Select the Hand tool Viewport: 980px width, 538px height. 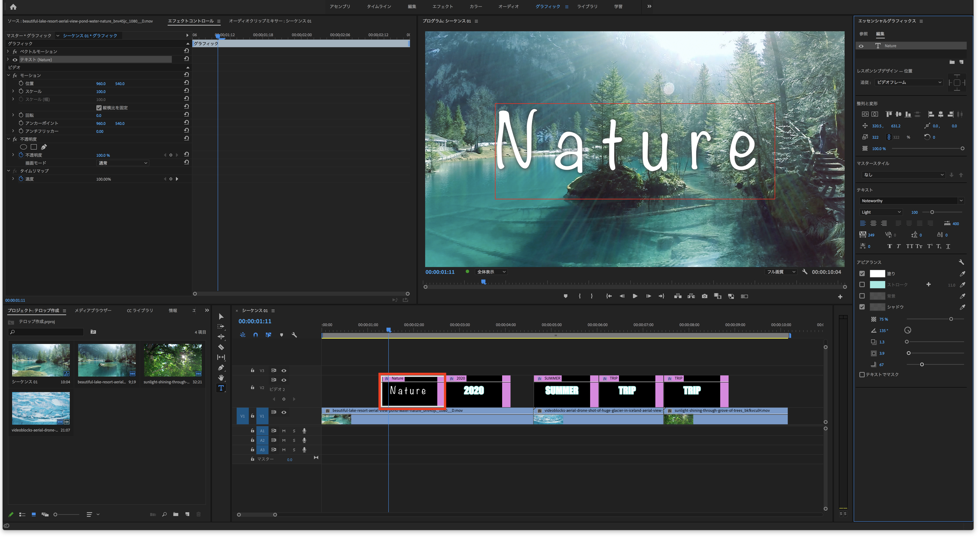221,378
